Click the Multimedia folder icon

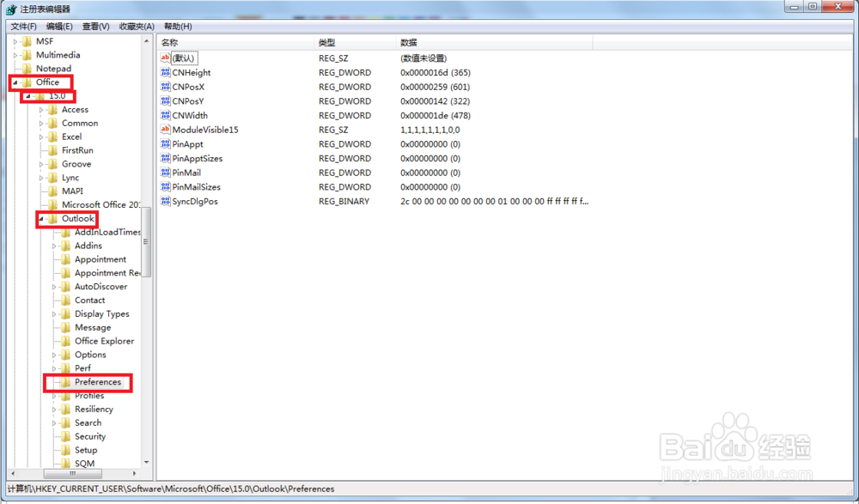(x=27, y=55)
